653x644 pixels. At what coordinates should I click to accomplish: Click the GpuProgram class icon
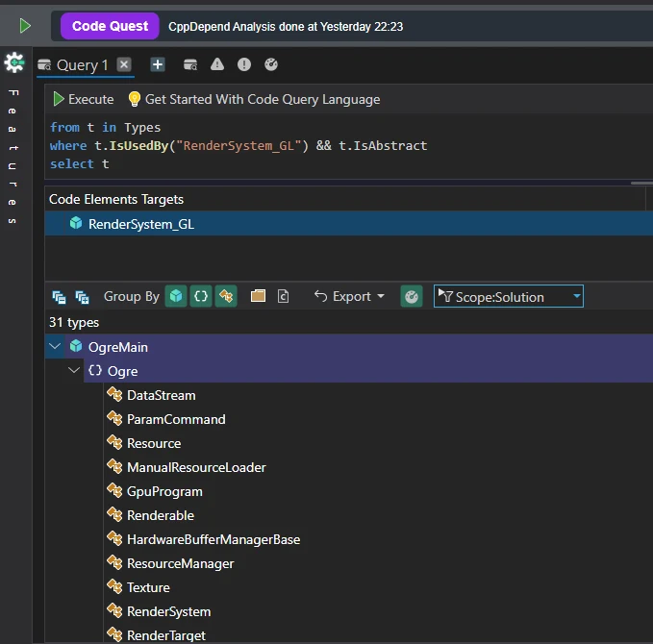point(114,490)
